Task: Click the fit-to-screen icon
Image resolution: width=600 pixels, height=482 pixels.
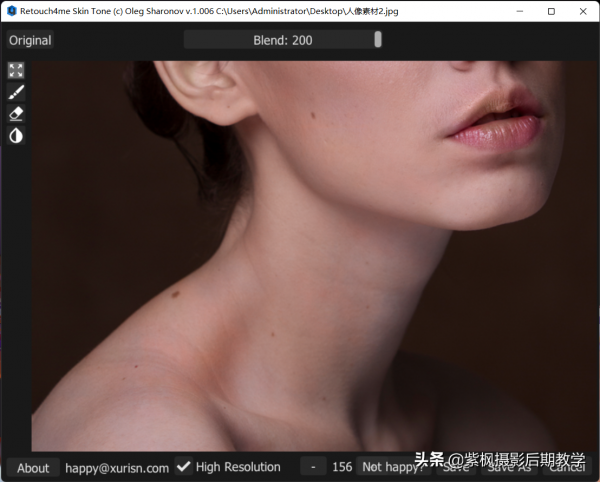Action: click(x=16, y=70)
